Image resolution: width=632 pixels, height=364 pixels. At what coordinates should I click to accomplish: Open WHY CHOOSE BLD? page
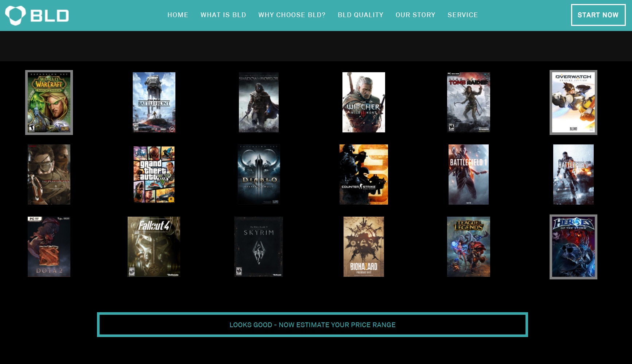click(292, 15)
